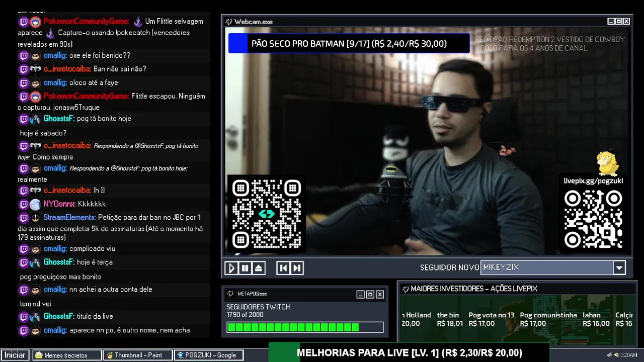Click avatar badge beside 'oloco até a faye'

pos(35,83)
